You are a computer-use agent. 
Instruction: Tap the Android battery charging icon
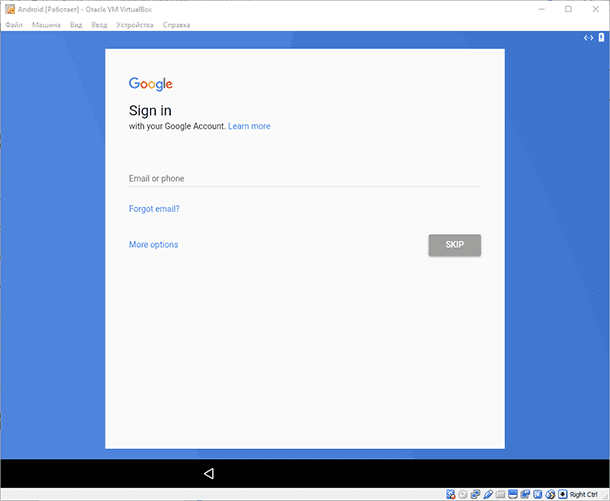601,37
